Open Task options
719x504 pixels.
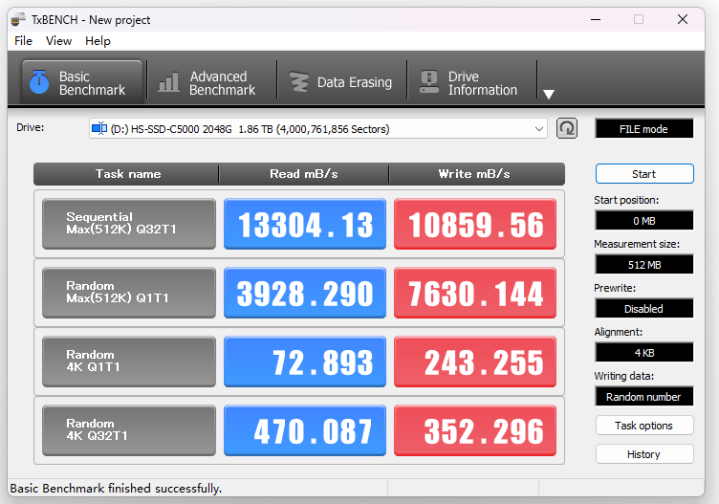pos(644,426)
